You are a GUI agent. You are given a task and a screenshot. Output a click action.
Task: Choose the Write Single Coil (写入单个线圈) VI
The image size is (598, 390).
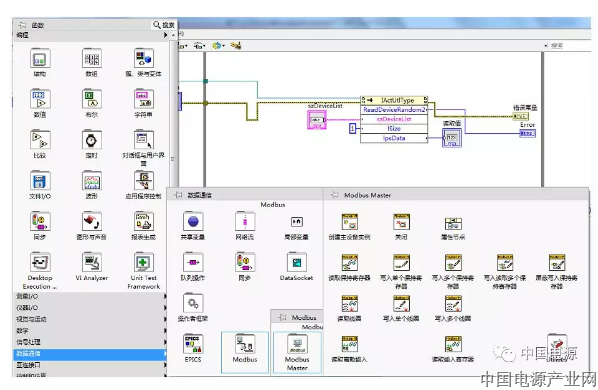[401, 304]
